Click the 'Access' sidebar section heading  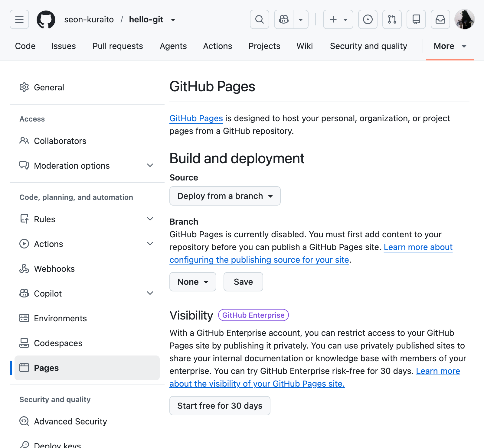[32, 119]
